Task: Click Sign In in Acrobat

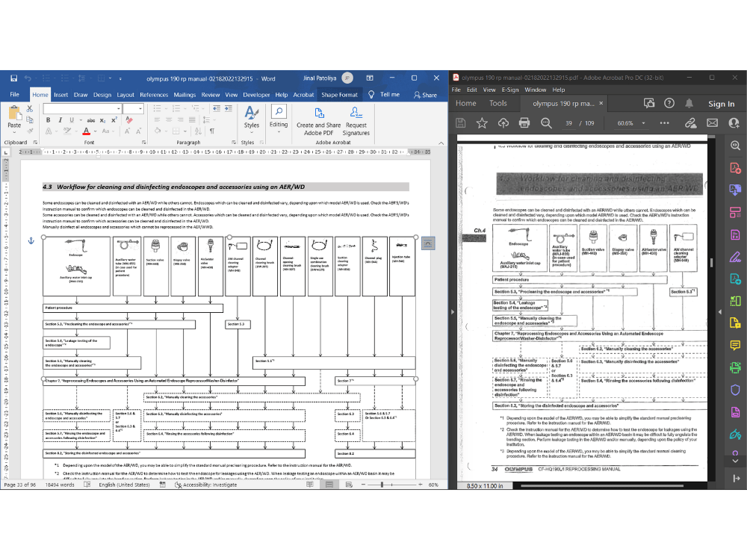Action: point(721,104)
